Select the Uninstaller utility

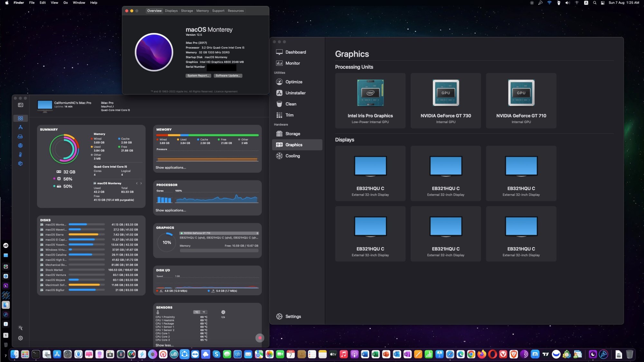[x=295, y=93]
